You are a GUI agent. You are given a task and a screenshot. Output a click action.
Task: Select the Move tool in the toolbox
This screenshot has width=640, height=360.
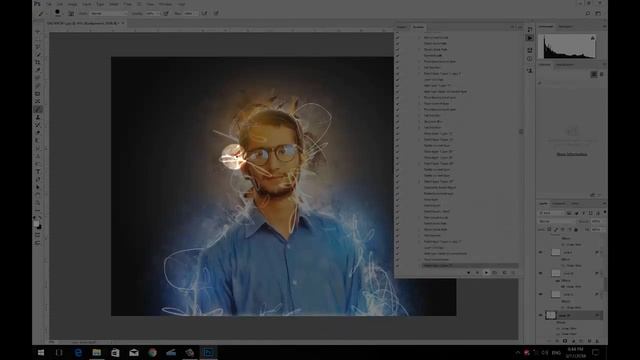(38, 31)
